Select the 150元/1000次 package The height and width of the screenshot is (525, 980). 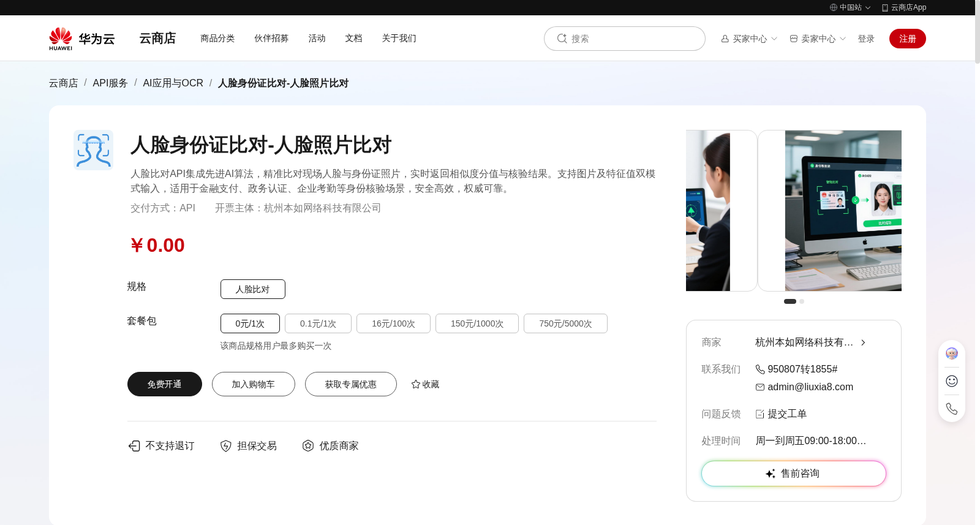click(x=477, y=323)
